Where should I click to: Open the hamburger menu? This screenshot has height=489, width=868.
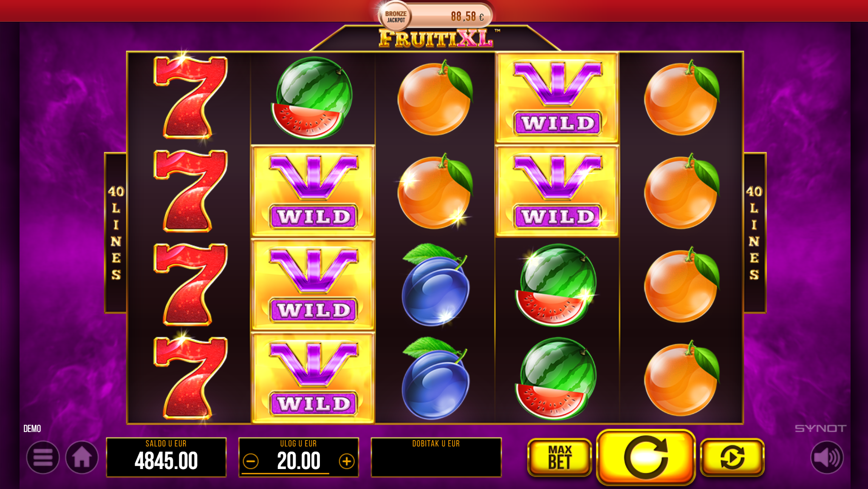click(43, 458)
